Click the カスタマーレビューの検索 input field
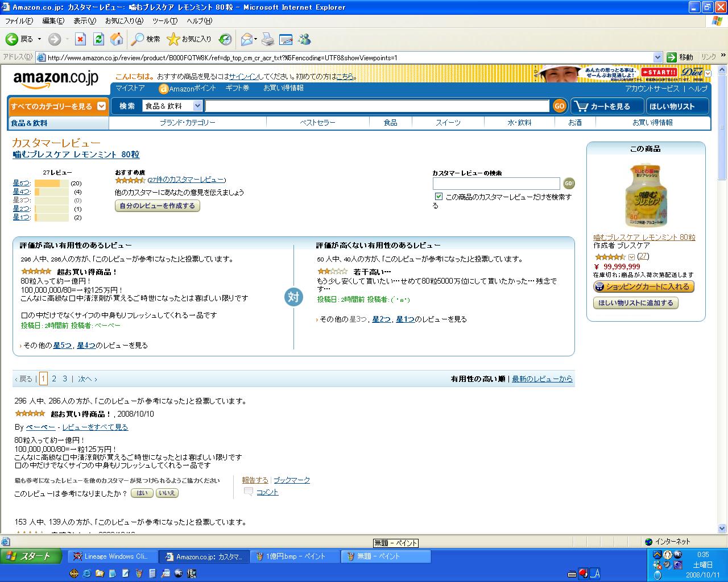Viewport: 728px width, 582px height. pos(496,184)
